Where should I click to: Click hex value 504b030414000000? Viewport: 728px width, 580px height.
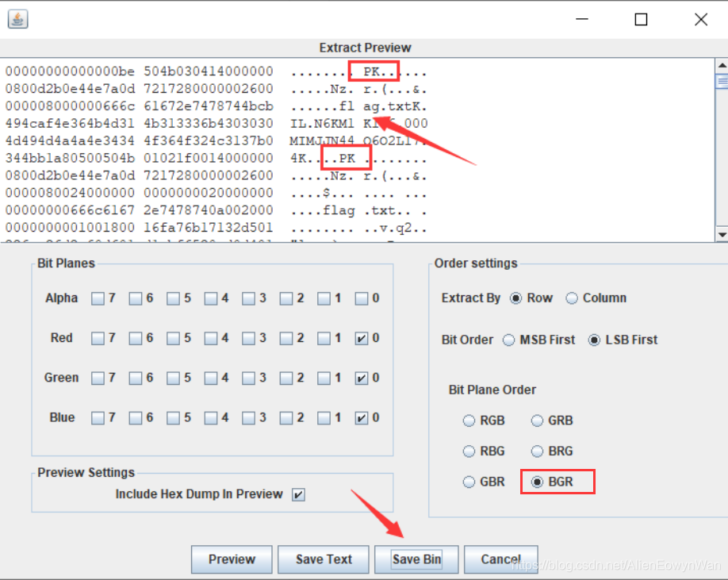coord(209,71)
